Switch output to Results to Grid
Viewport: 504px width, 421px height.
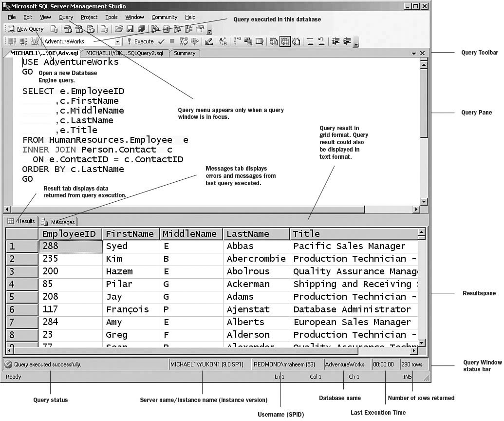pos(285,41)
